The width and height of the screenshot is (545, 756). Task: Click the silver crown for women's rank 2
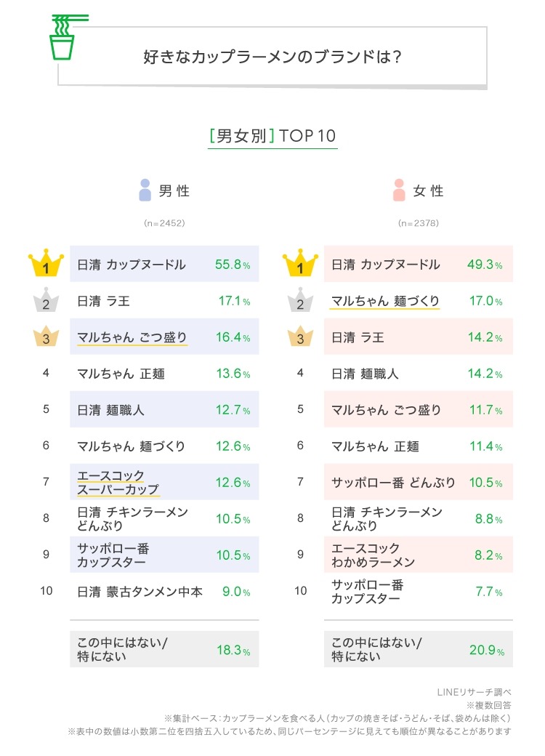300,300
